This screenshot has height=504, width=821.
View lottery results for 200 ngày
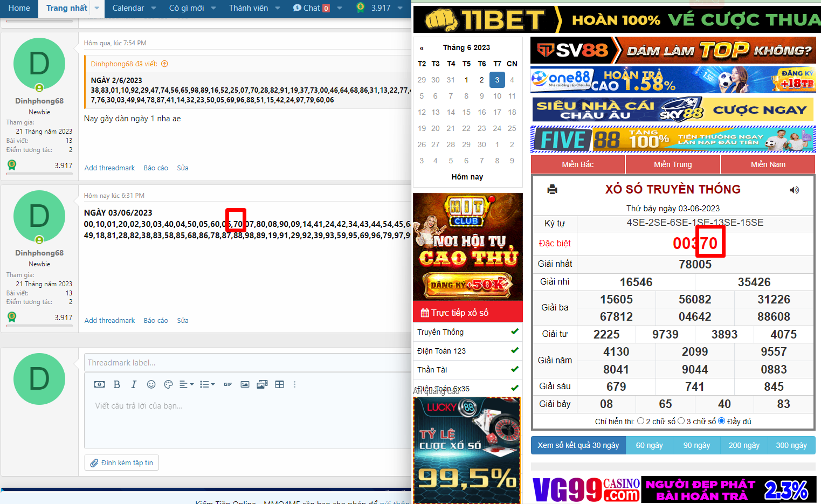coord(744,445)
